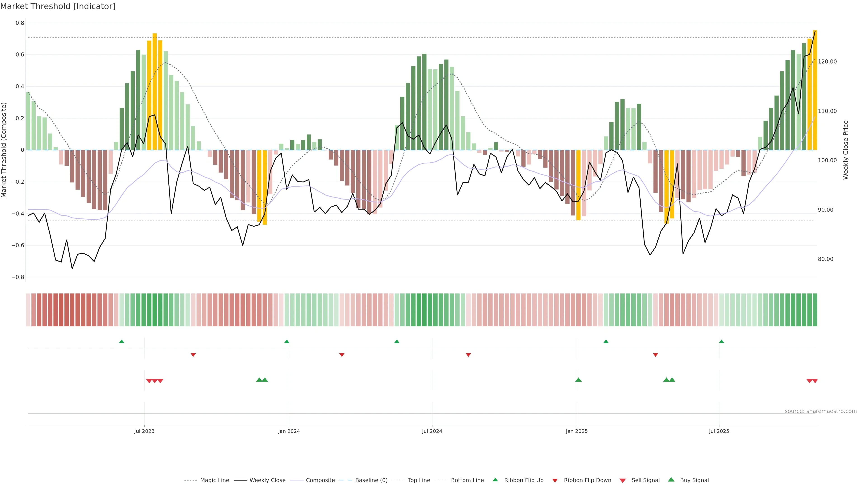Click the Sell Signal legend triangle icon
The width and height of the screenshot is (868, 488).
pos(623,481)
